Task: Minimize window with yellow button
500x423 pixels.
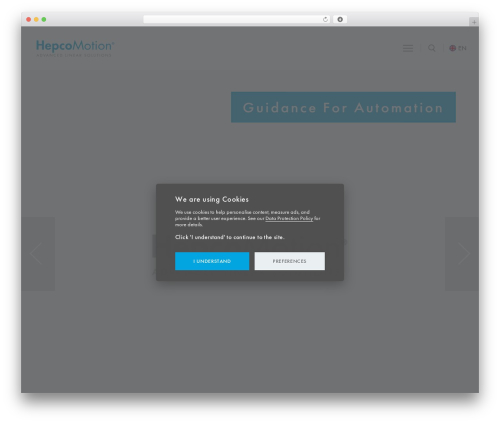Action: 36,19
